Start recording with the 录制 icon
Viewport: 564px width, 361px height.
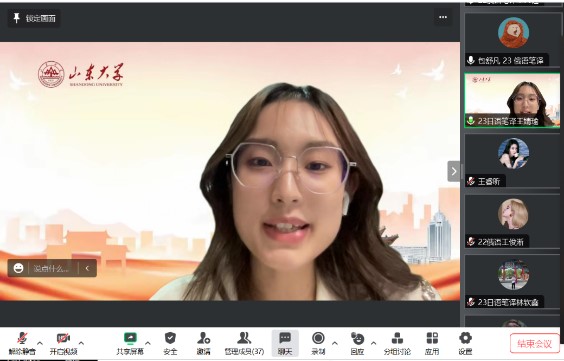(318, 343)
